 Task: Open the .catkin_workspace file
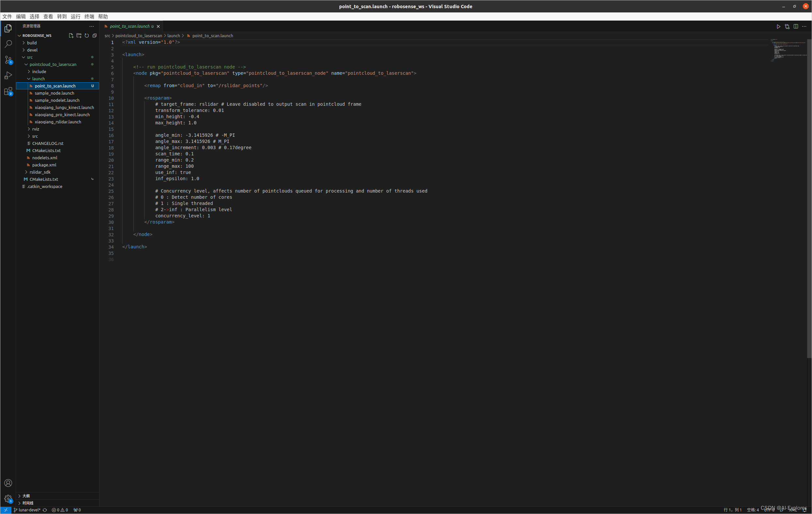click(x=58, y=186)
